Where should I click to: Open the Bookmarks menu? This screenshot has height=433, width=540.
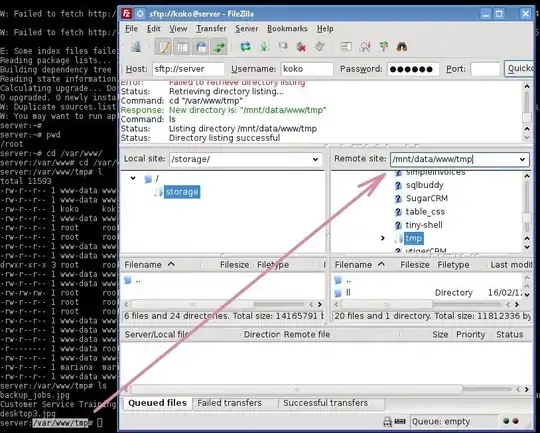pos(287,29)
